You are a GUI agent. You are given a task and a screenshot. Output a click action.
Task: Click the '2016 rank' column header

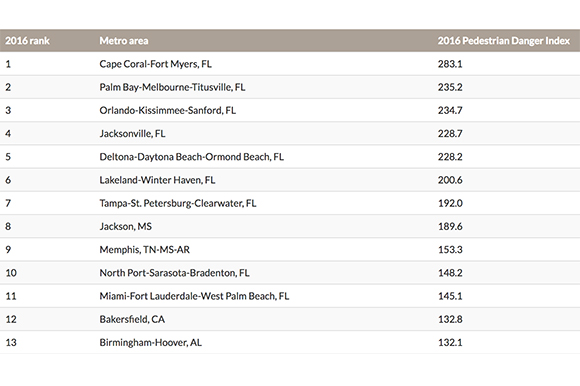27,41
